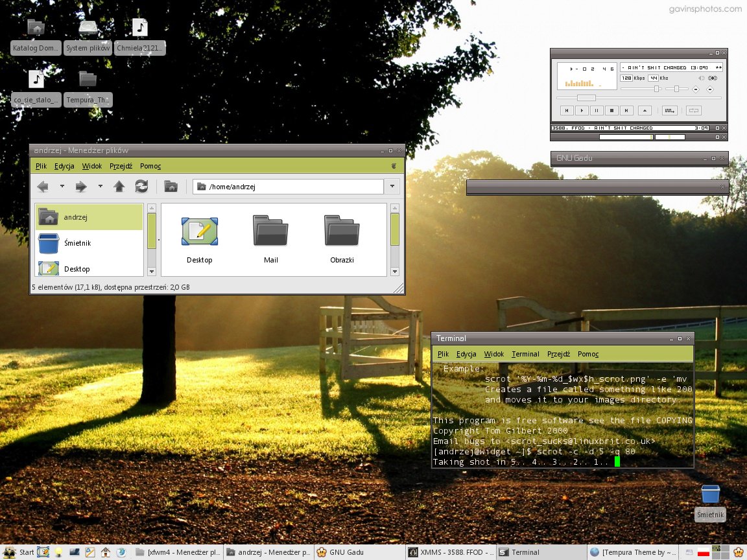The image size is (747, 560).
Task: Go up one folder level
Action: (119, 186)
